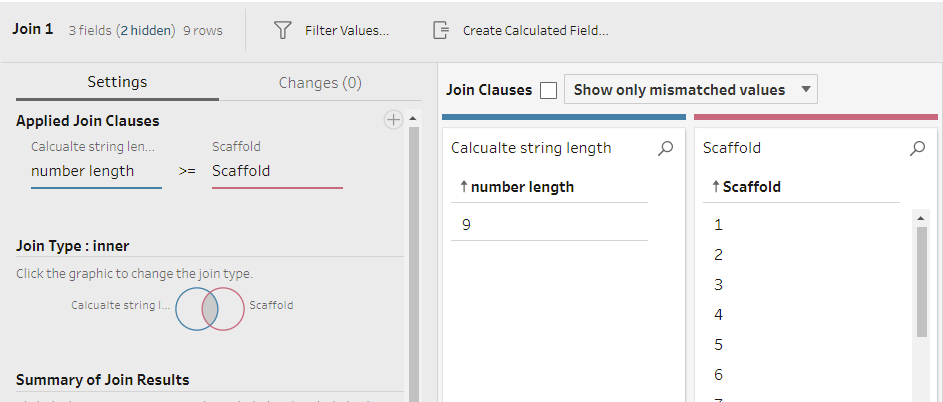Sort by Scaffold column arrow
This screenshot has height=402, width=943.
pos(715,187)
